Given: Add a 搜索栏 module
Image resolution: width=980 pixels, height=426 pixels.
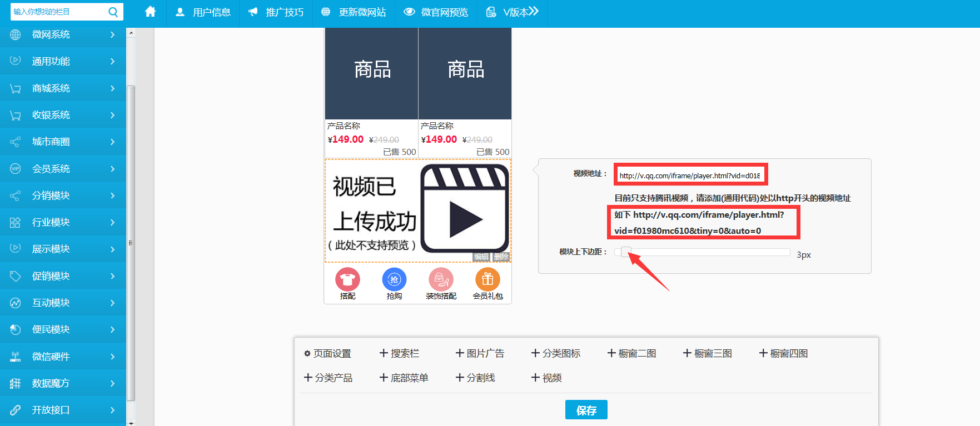Looking at the screenshot, I should tap(399, 353).
